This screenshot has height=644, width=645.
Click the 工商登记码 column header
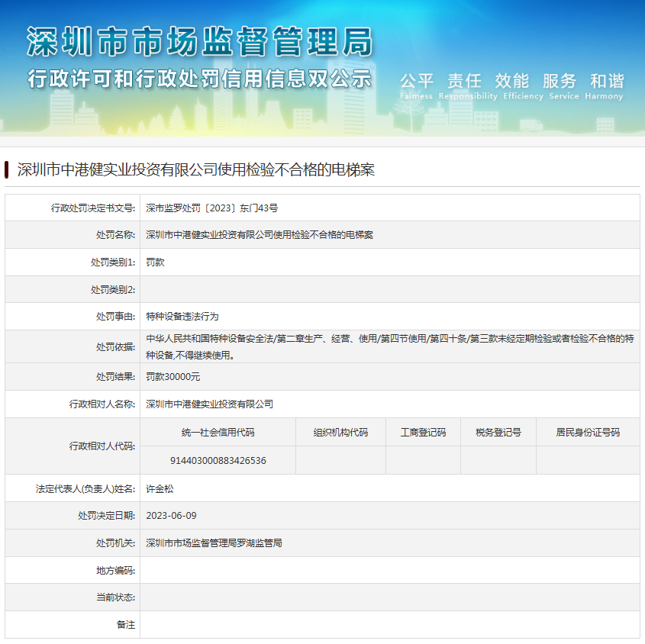click(424, 433)
